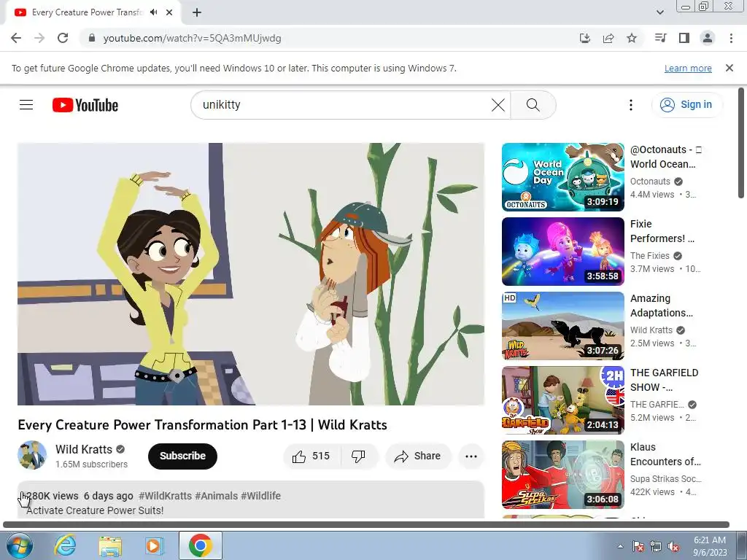This screenshot has height=560, width=747.
Task: Subscribe to Wild Kratts channel
Action: coord(182,456)
